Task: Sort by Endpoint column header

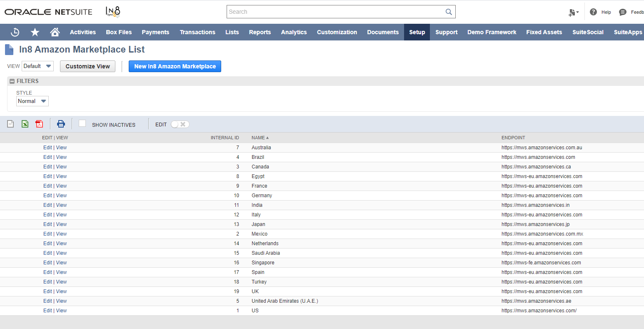Action: coord(513,138)
